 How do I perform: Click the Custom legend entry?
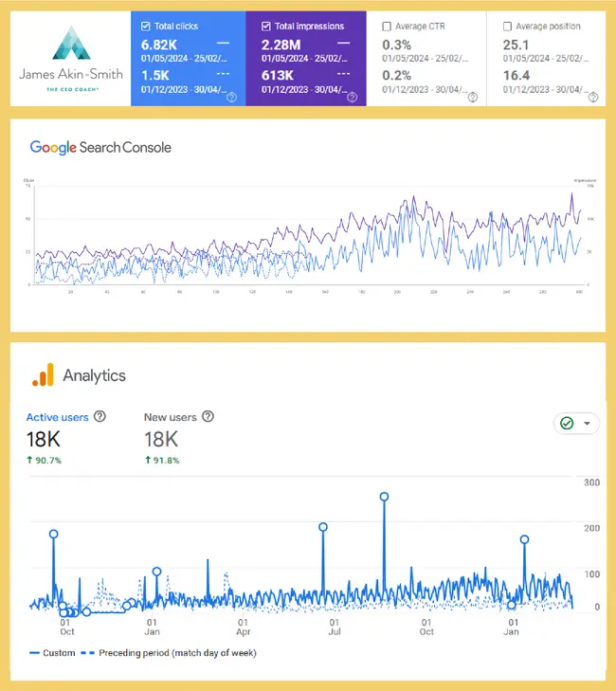52,653
